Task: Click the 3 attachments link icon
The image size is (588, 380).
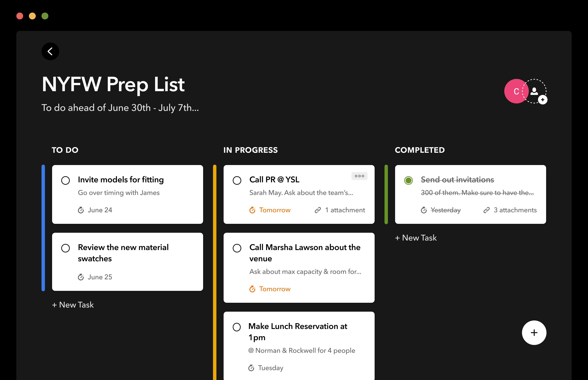Action: tap(486, 210)
